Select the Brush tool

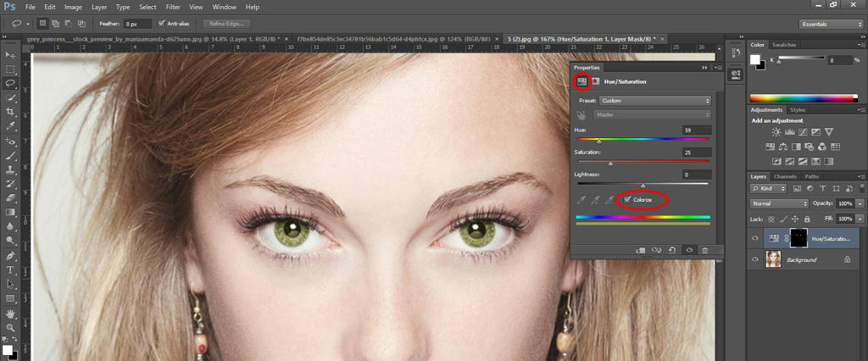(10, 156)
